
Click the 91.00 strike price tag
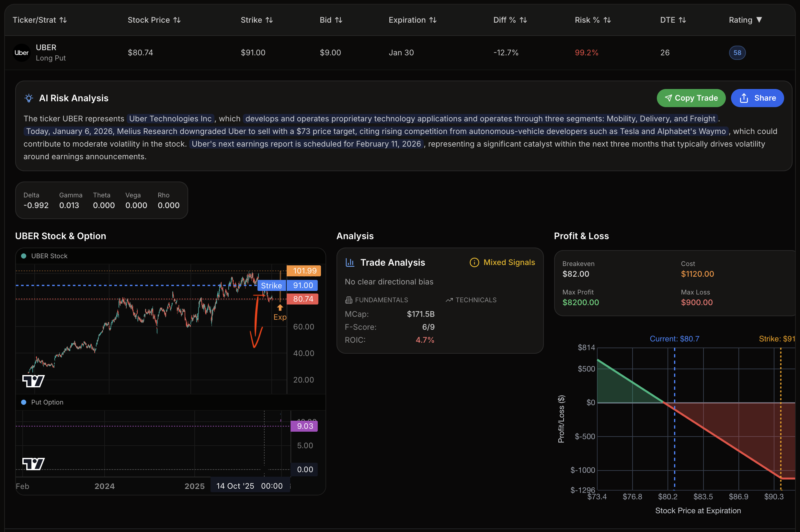click(x=303, y=285)
